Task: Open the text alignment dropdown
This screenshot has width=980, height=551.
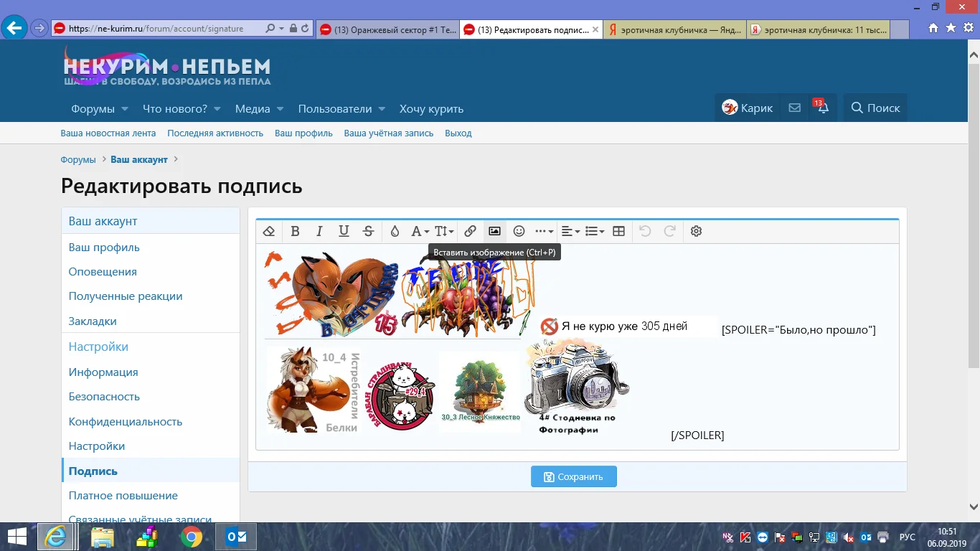Action: [x=568, y=231]
